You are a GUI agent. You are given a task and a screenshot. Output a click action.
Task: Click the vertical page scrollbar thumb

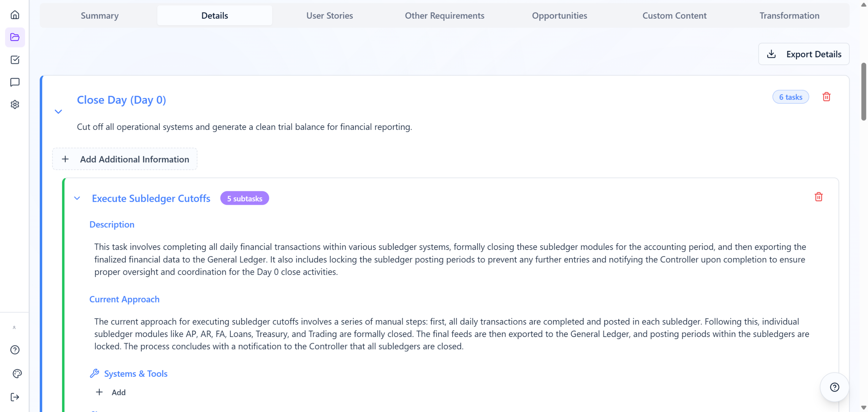tap(864, 92)
